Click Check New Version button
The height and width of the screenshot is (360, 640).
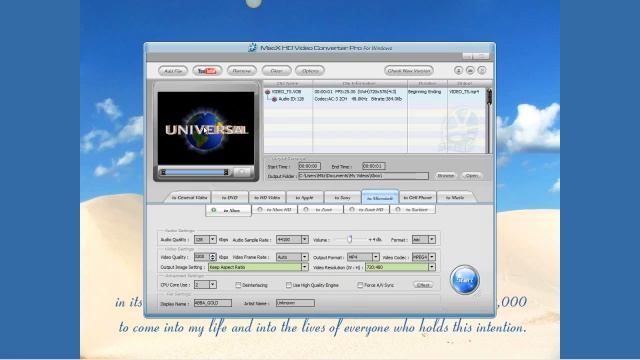pos(409,71)
